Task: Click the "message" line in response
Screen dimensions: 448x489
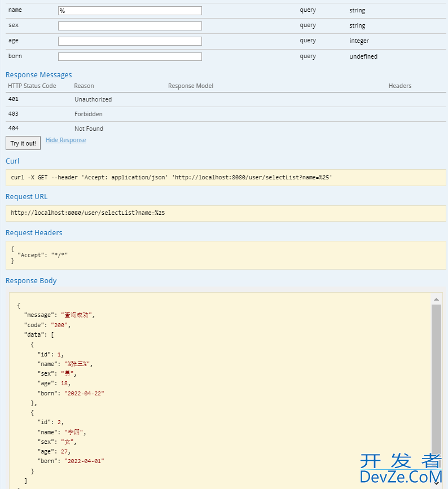Action: [x=59, y=315]
